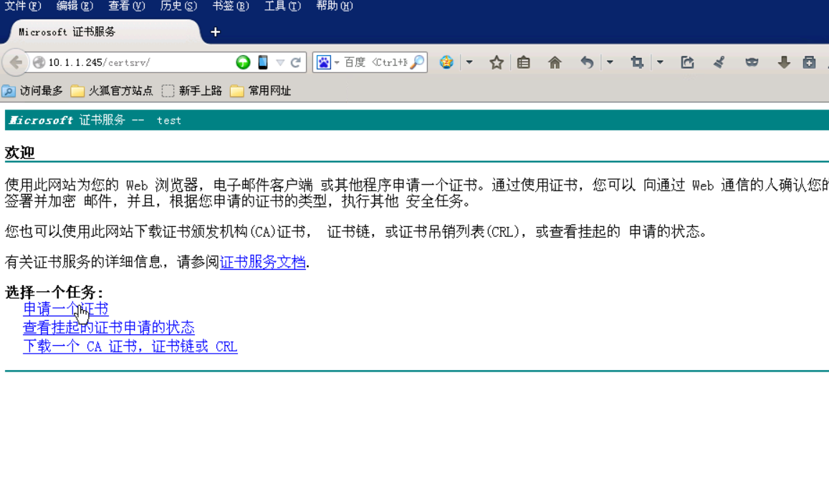Open downloads with the down arrow icon
This screenshot has height=504, width=829.
pyautogui.click(x=784, y=62)
